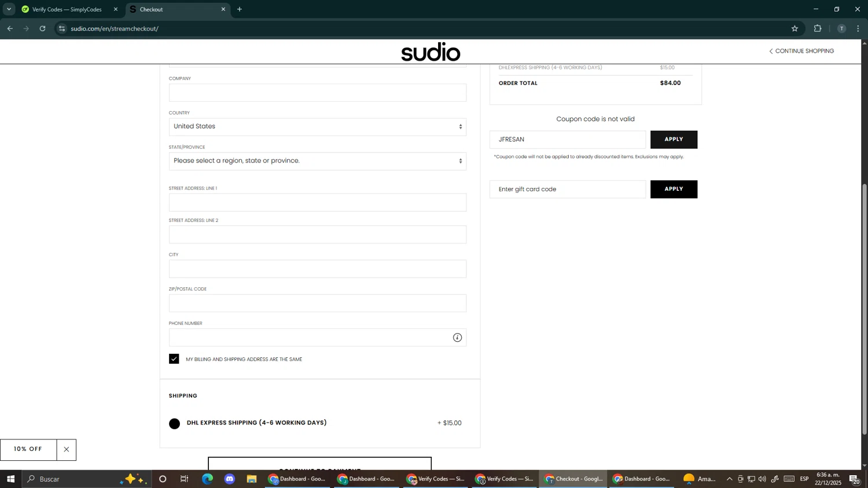
Task: Click Continue Shopping link
Action: [x=801, y=51]
